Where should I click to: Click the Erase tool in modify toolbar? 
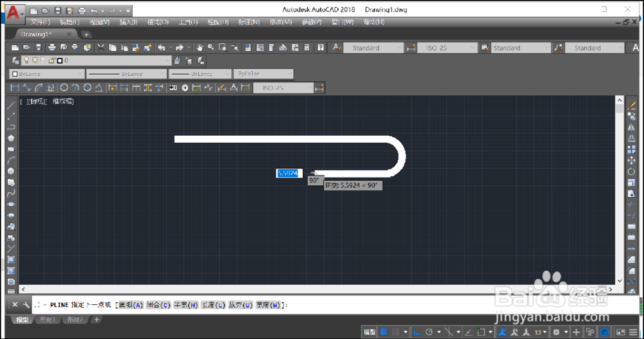click(631, 105)
